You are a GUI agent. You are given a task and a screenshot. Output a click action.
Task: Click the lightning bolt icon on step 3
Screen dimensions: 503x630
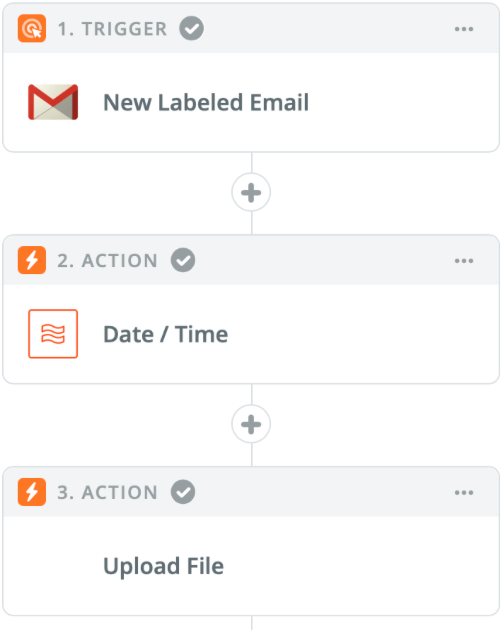tap(32, 492)
